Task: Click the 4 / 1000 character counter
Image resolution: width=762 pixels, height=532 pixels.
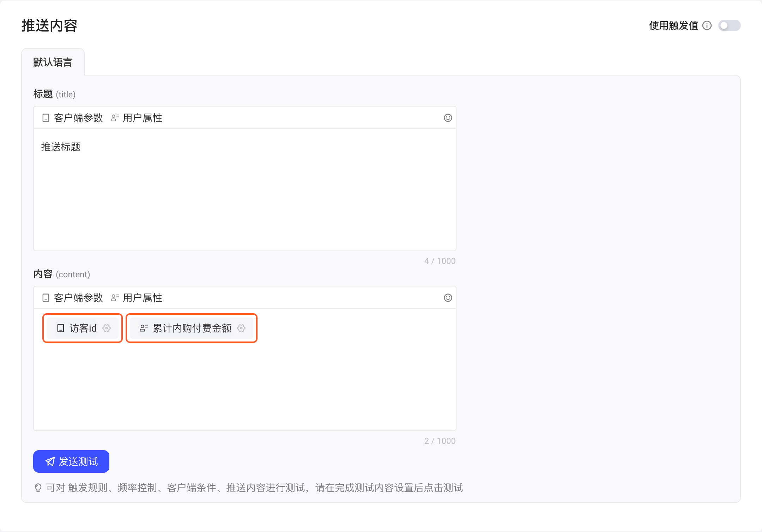Action: 440,261
